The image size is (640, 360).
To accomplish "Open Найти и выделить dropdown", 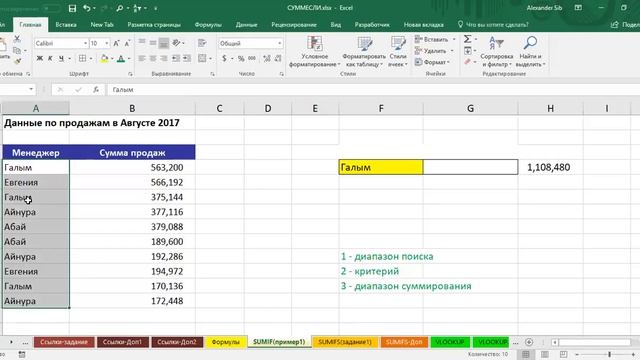I will pos(530,52).
